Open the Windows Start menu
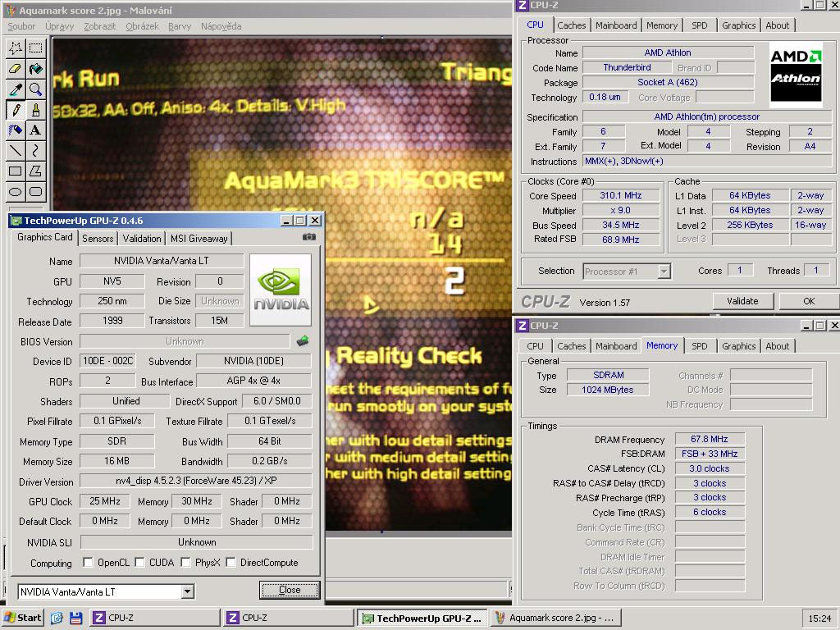The height and width of the screenshot is (630, 840). coord(22,618)
